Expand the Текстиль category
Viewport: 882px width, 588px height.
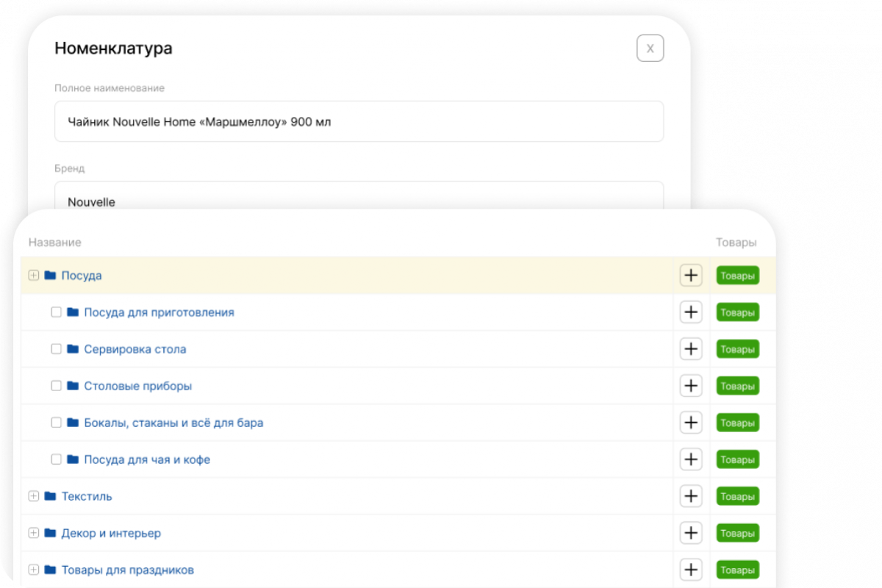[x=33, y=496]
